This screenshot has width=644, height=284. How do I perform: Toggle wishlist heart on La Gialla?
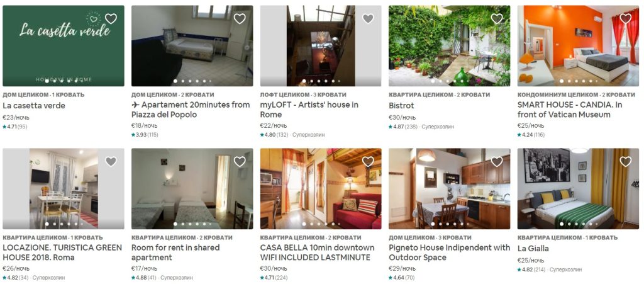(x=626, y=162)
